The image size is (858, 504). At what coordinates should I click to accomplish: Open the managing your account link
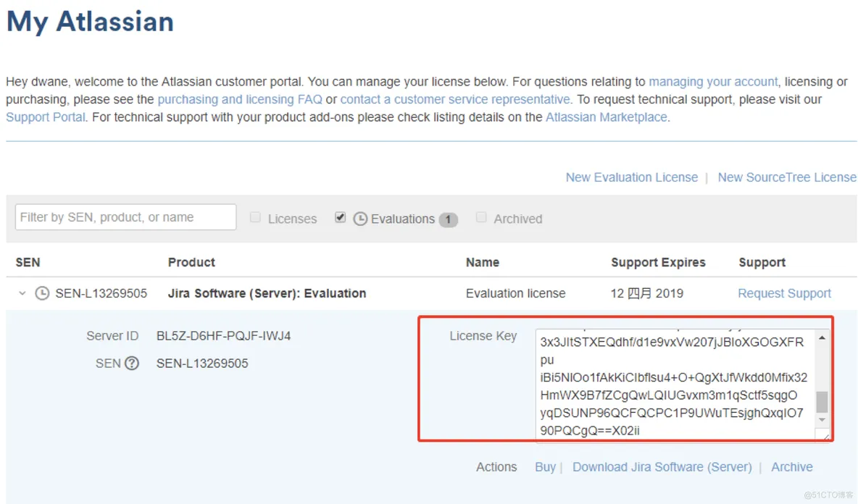click(713, 82)
